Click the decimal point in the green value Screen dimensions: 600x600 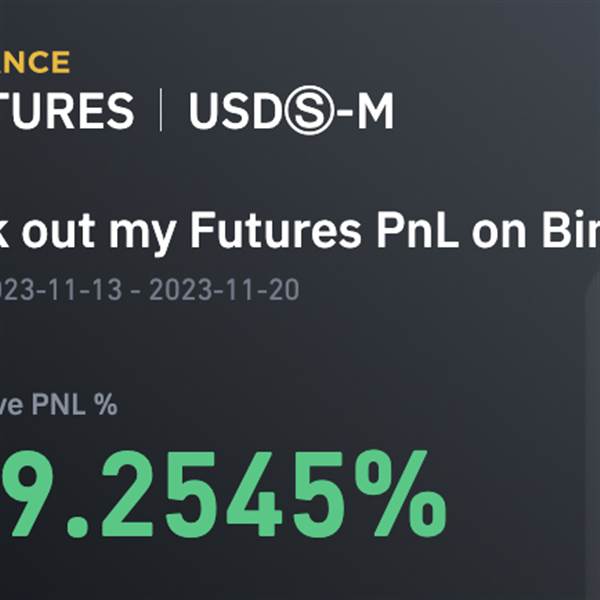pyautogui.click(x=77, y=528)
